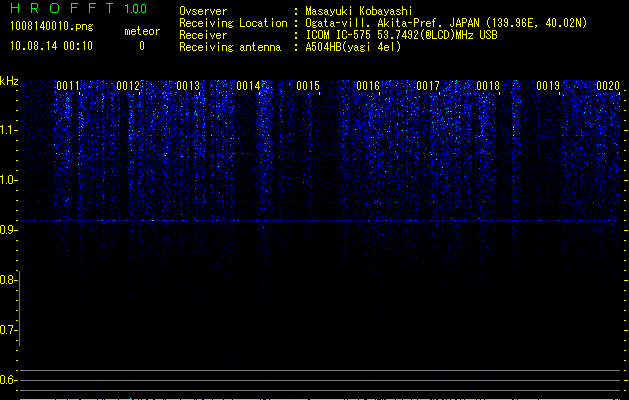Click the timestamp 10.08.14 00:10
Viewport: 629px width, 400px height.
[51, 46]
